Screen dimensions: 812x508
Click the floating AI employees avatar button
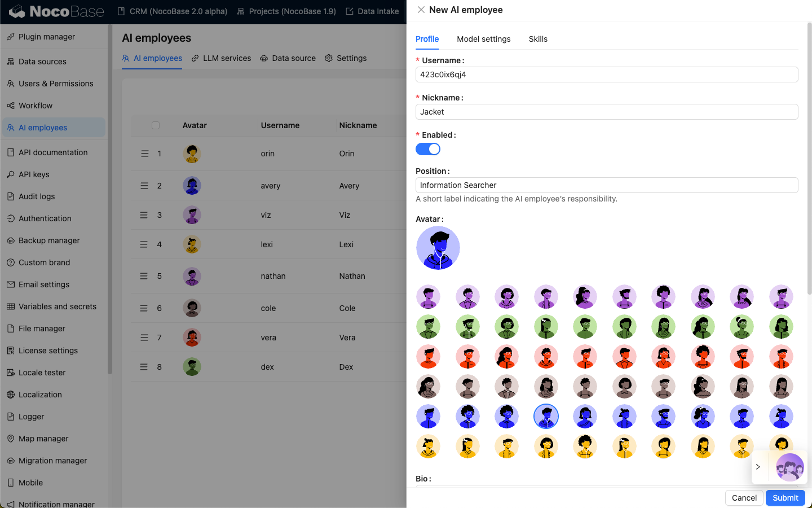[x=789, y=467]
